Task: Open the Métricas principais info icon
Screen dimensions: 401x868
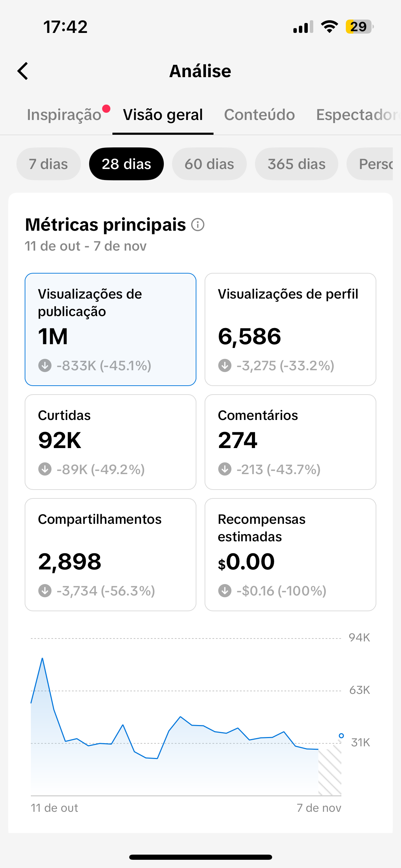Action: pos(198,225)
